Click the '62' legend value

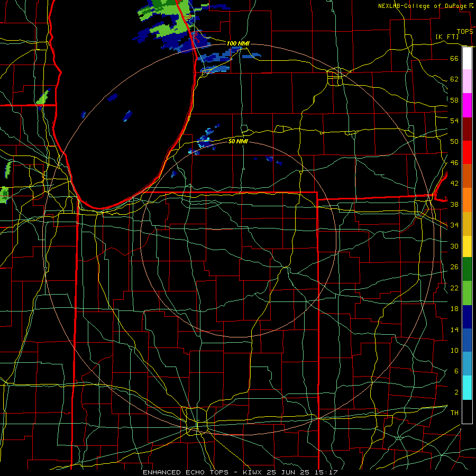[x=454, y=79]
